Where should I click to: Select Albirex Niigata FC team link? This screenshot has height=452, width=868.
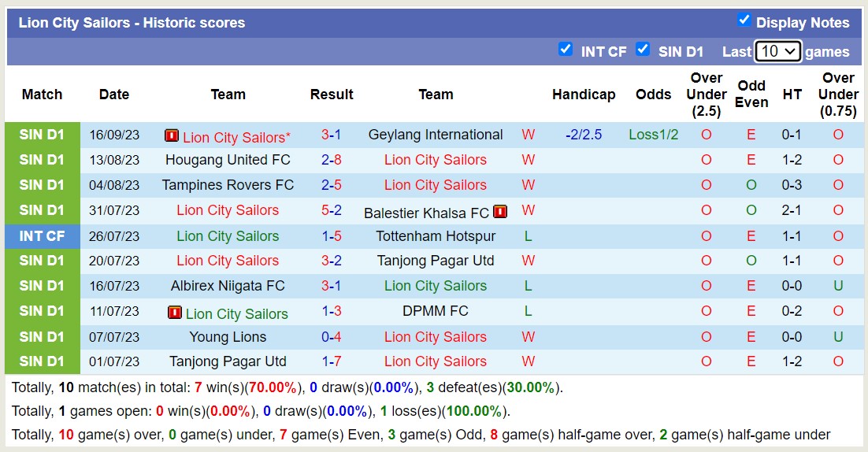point(228,286)
